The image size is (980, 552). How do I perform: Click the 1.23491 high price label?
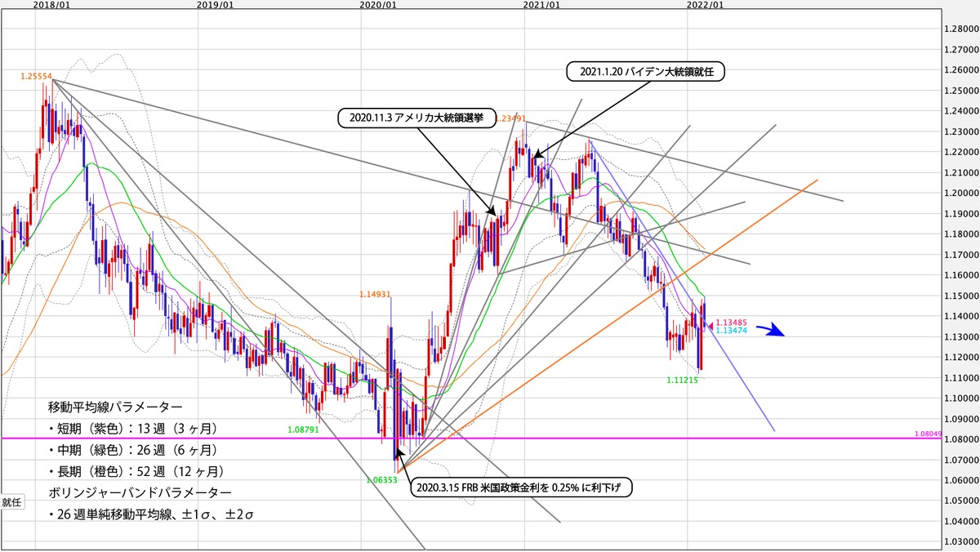pos(510,118)
